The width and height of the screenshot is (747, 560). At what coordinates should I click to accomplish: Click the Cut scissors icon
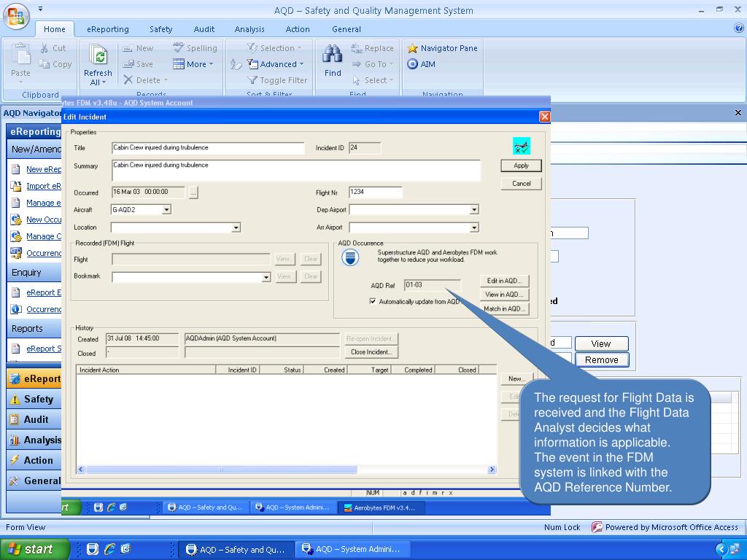[x=44, y=48]
